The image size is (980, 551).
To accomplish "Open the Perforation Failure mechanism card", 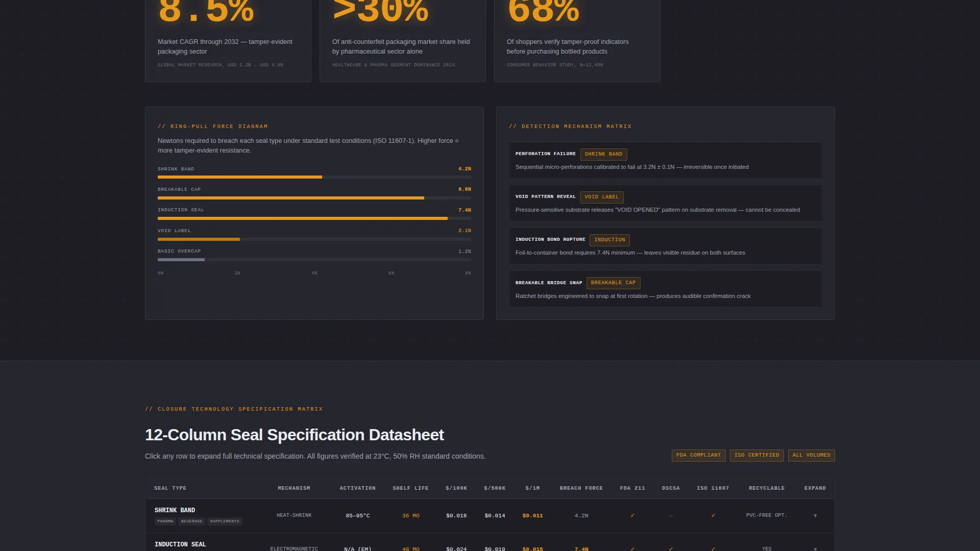I will 665,160.
